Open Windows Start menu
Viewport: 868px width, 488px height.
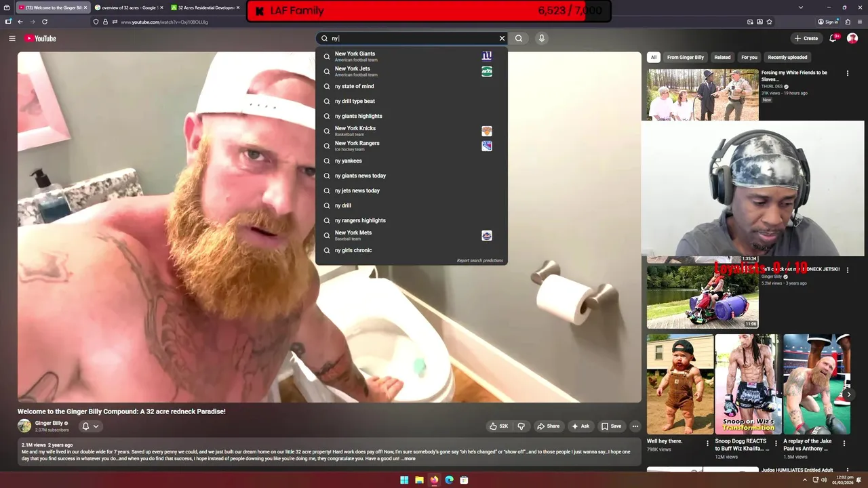click(x=404, y=480)
